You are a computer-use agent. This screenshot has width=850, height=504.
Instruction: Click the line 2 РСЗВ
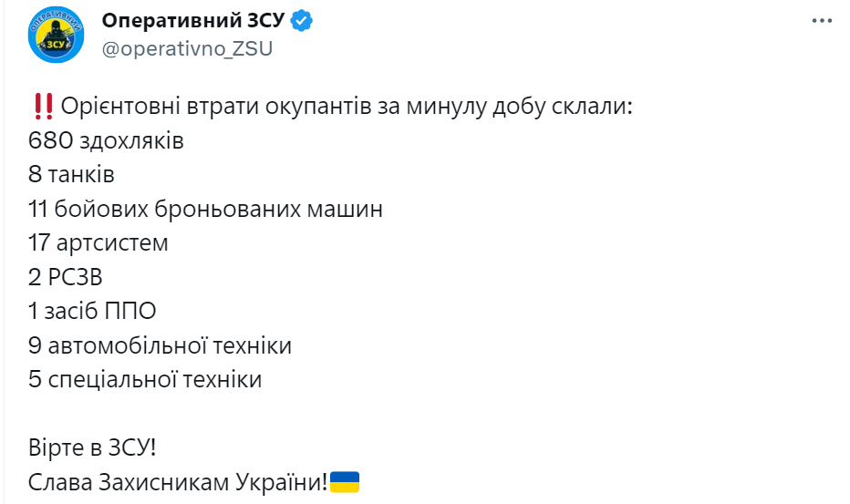(x=65, y=277)
